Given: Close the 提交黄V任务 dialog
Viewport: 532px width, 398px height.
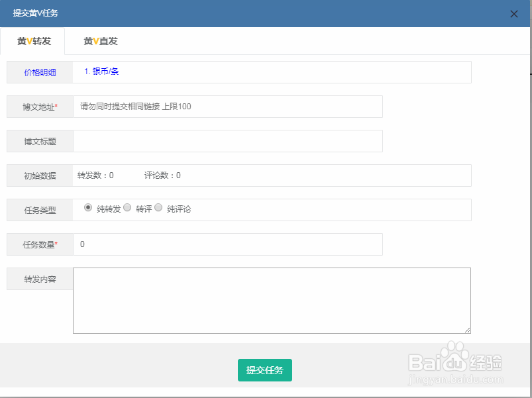Looking at the screenshot, I should 513,14.
